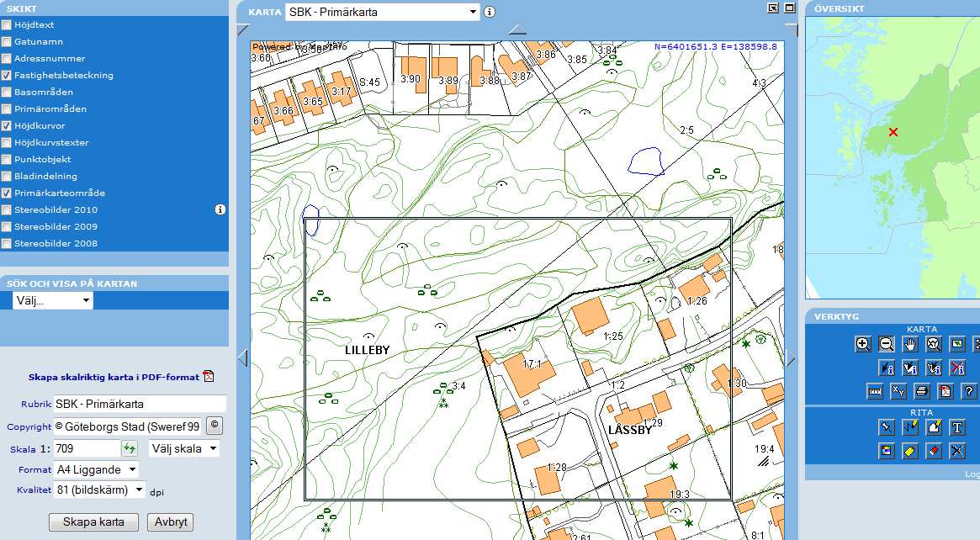The width and height of the screenshot is (980, 540).
Task: Click the PDF icon beside Skapa skalriktig karta
Action: click(x=209, y=376)
